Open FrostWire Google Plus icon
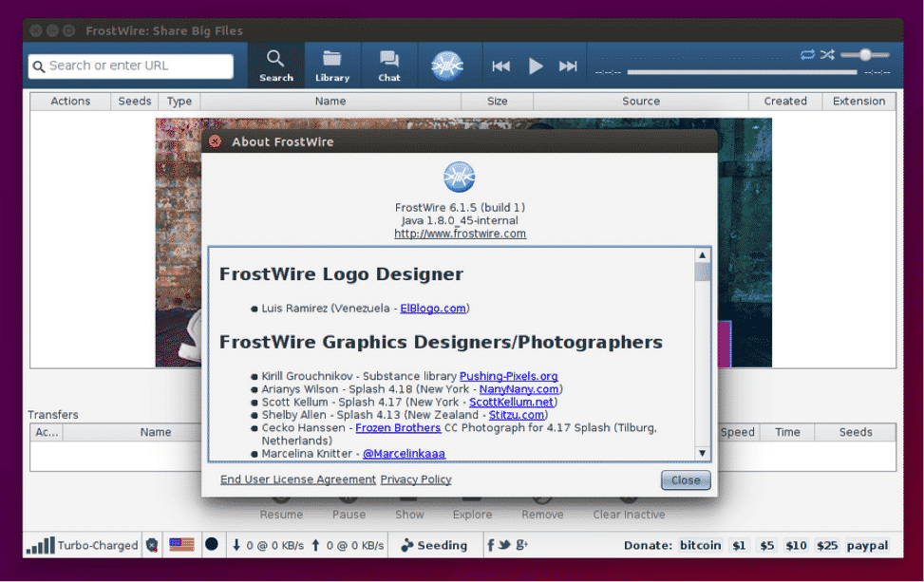Screen dimensions: 924x582 (521, 545)
